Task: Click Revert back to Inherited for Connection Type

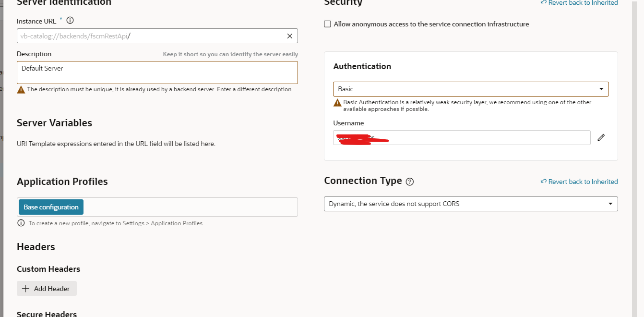Action: pos(579,182)
